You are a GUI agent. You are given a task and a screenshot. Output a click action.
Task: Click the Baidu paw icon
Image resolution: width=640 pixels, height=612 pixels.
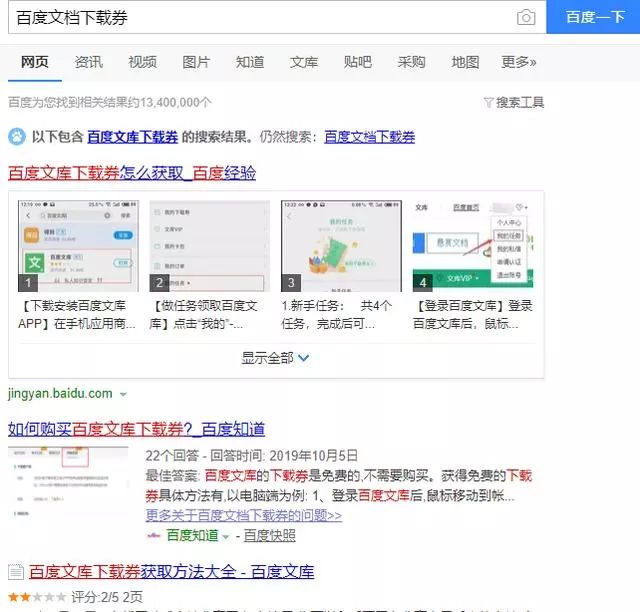coord(17,137)
